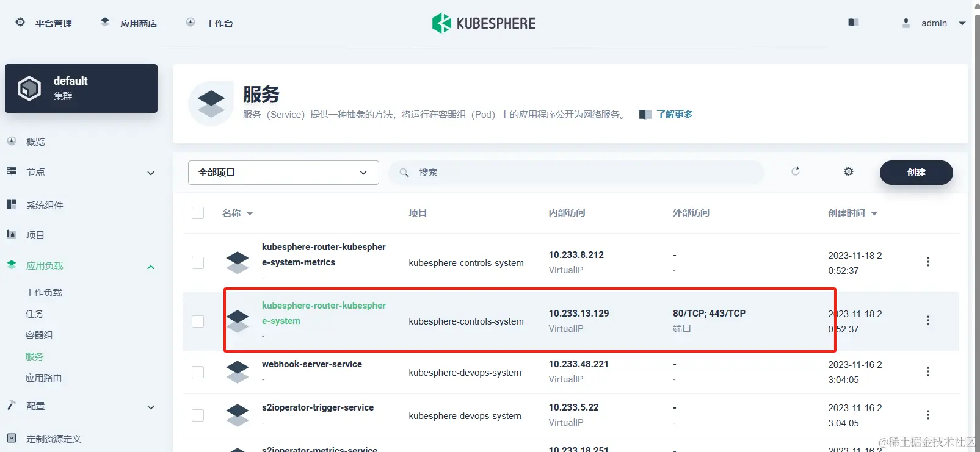The width and height of the screenshot is (980, 452).
Task: Toggle the select-all checkbox in table header
Action: pyautogui.click(x=198, y=213)
